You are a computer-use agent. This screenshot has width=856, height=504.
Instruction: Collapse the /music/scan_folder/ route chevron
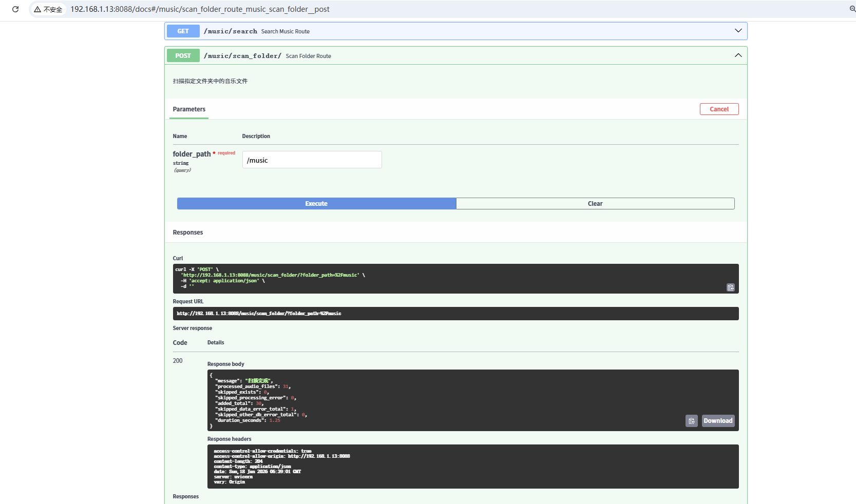point(738,55)
